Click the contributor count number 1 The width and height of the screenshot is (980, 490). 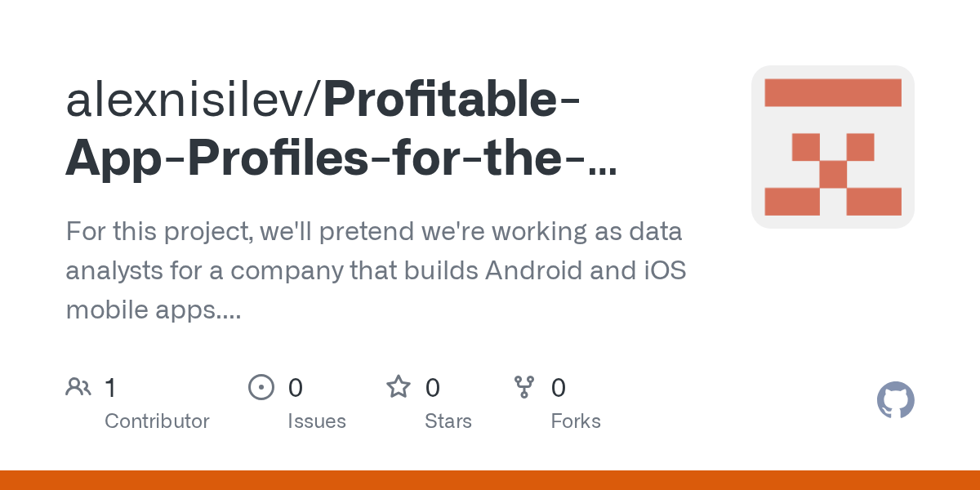coord(110,387)
